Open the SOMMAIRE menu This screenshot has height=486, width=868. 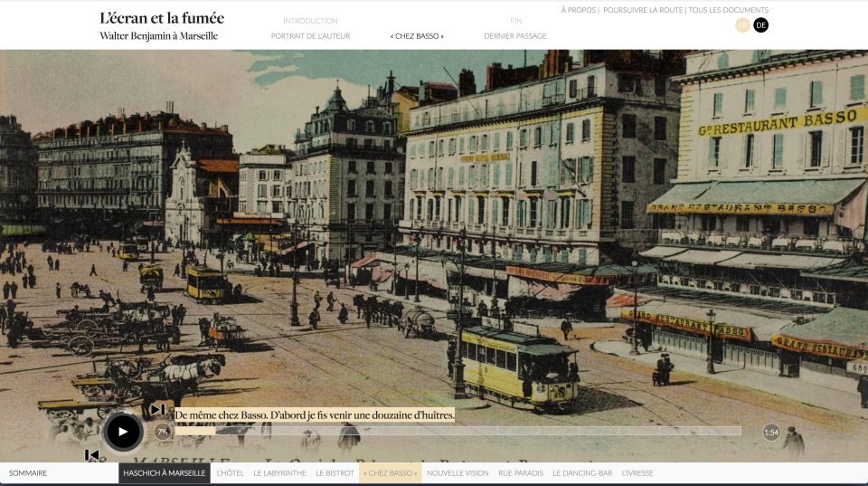[x=28, y=473]
